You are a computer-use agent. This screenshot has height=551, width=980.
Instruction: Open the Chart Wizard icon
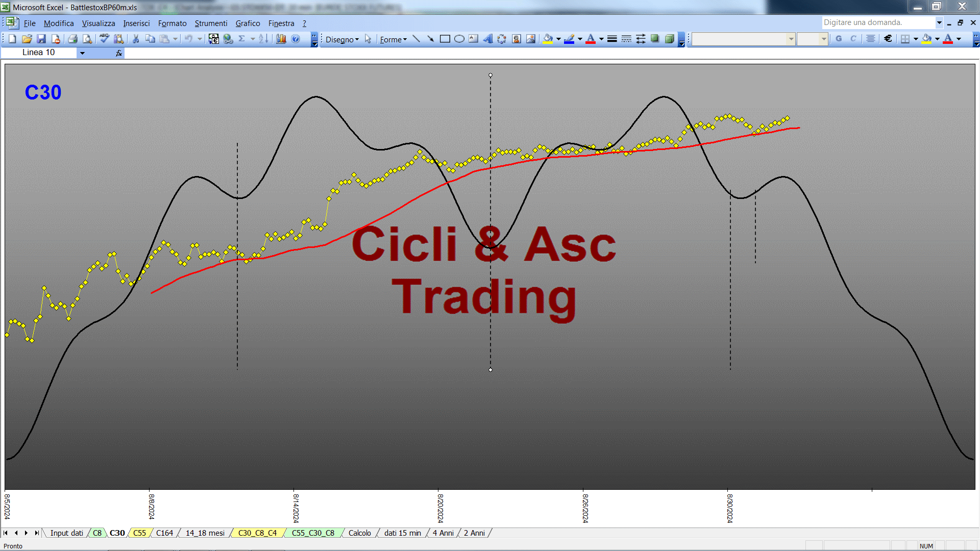tap(281, 39)
